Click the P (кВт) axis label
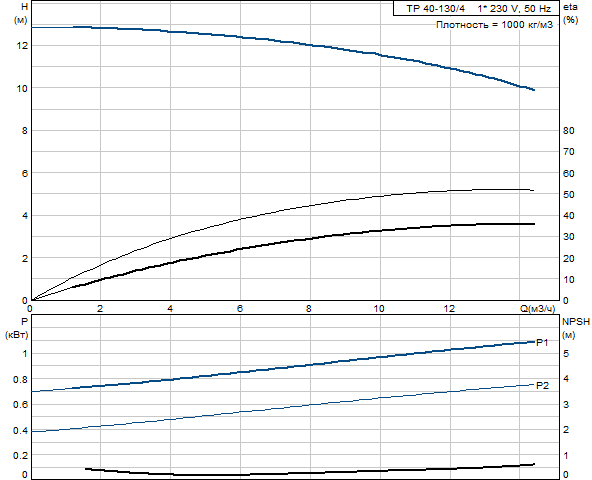592x480 pixels. coord(17,328)
